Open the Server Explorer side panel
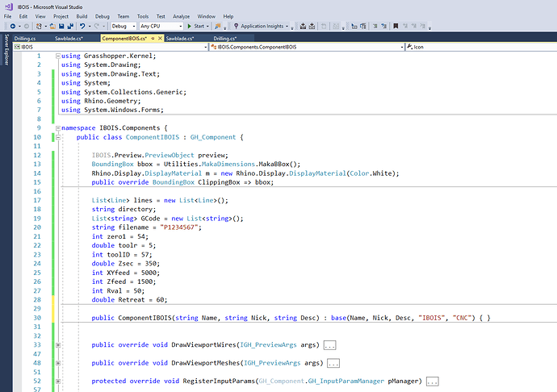557x392 pixels. pyautogui.click(x=5, y=51)
